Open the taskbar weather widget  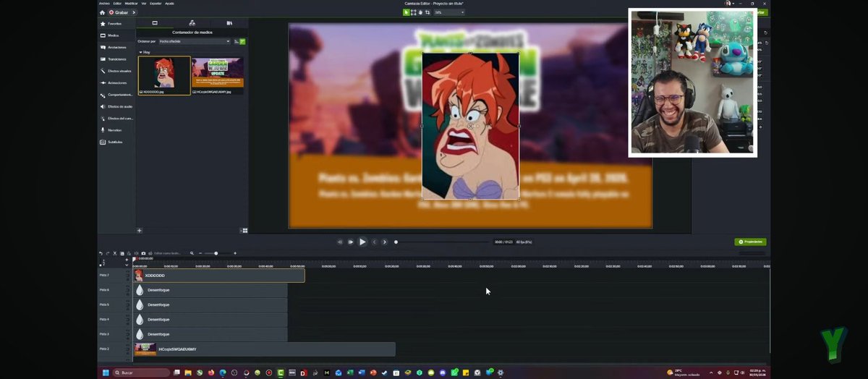coord(684,372)
